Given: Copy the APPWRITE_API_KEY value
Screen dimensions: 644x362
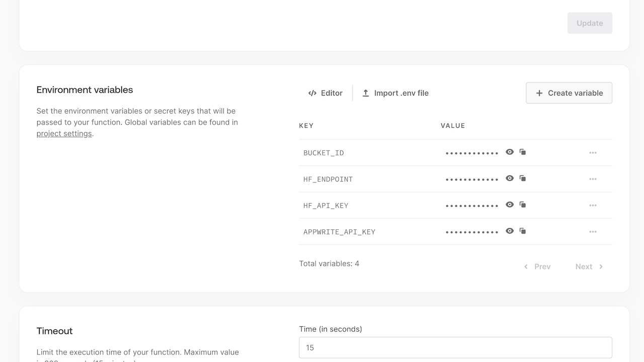Looking at the screenshot, I should pyautogui.click(x=523, y=231).
